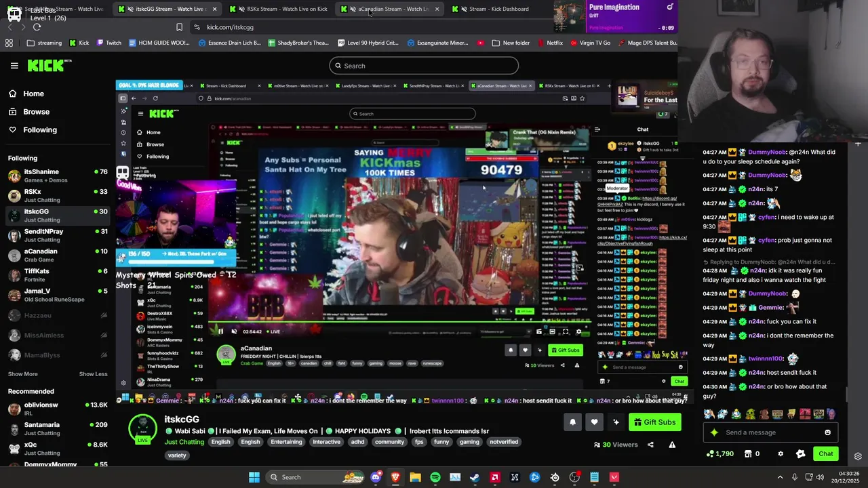
Task: Open RSKx channel in Following list
Action: click(58, 195)
